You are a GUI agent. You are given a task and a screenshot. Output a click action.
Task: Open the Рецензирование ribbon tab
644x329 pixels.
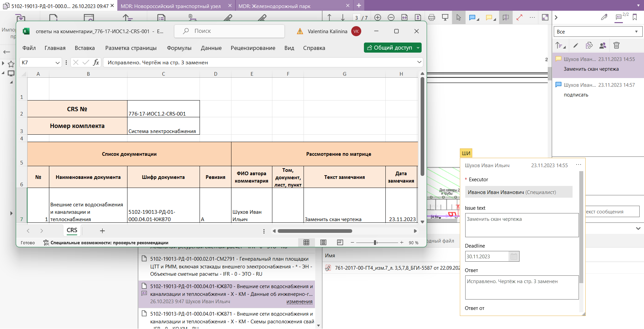[253, 48]
